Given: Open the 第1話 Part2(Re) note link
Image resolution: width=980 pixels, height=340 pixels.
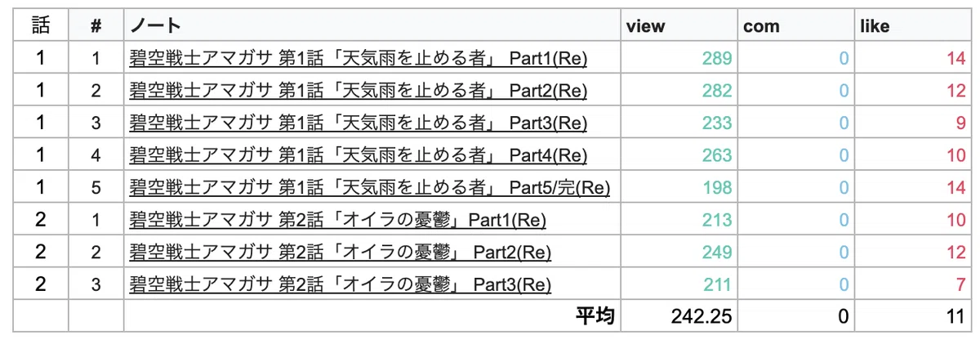Looking at the screenshot, I should [359, 91].
